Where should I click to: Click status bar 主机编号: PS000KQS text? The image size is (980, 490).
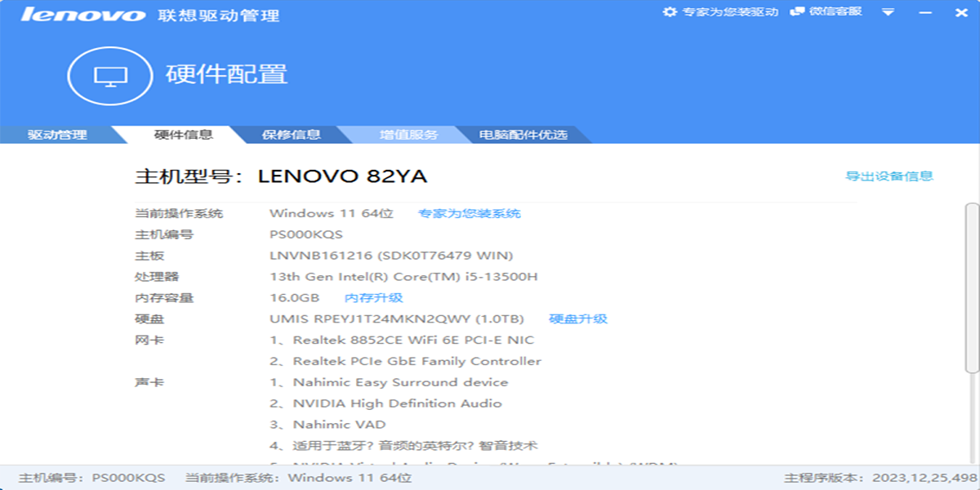click(92, 478)
